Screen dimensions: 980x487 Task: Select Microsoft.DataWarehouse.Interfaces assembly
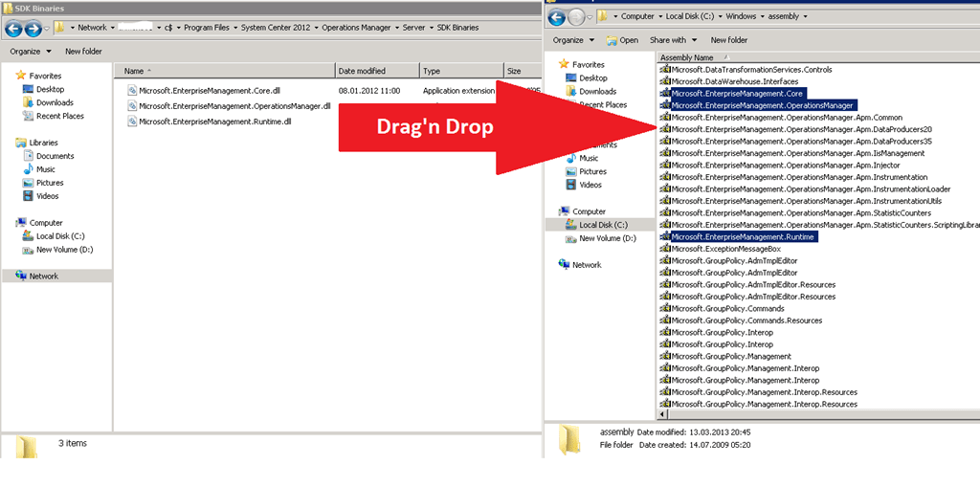(x=734, y=81)
